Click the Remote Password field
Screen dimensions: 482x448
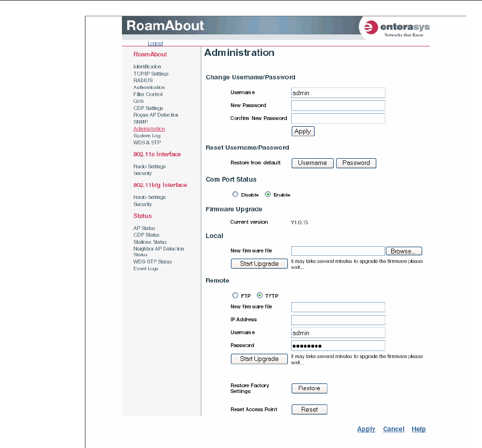click(x=338, y=346)
